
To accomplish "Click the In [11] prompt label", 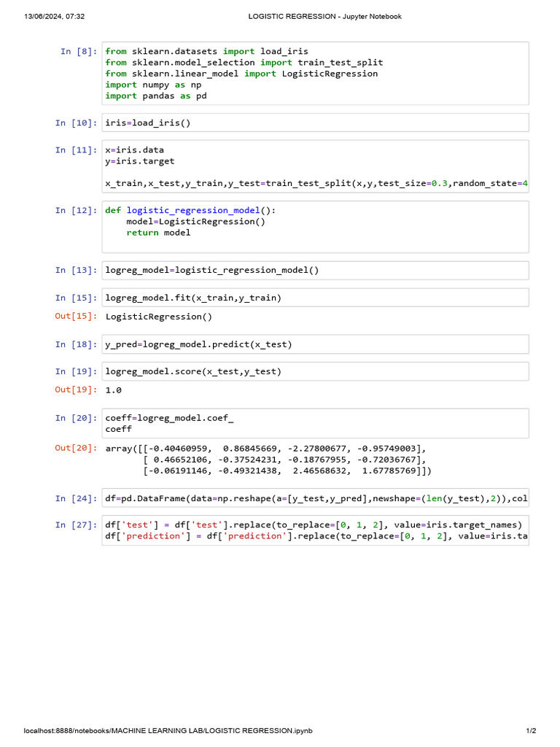I will (76, 150).
